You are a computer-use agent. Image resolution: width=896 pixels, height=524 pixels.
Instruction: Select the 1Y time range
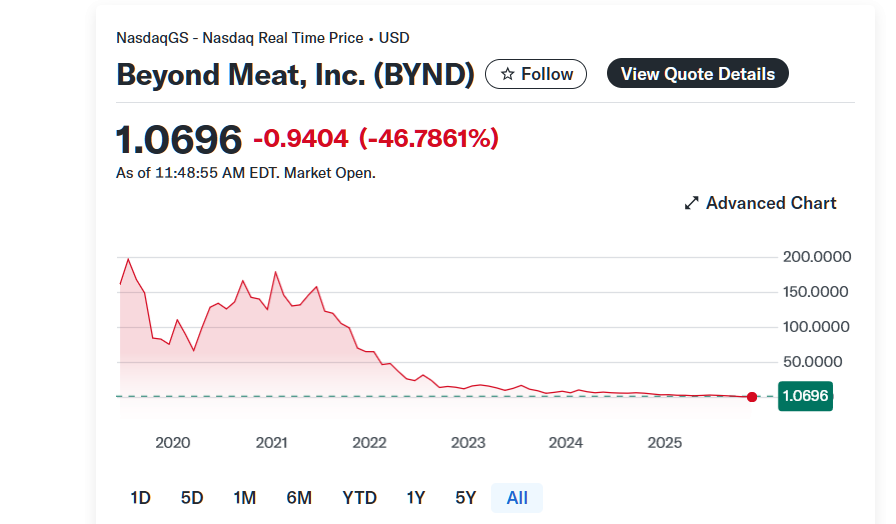point(416,497)
